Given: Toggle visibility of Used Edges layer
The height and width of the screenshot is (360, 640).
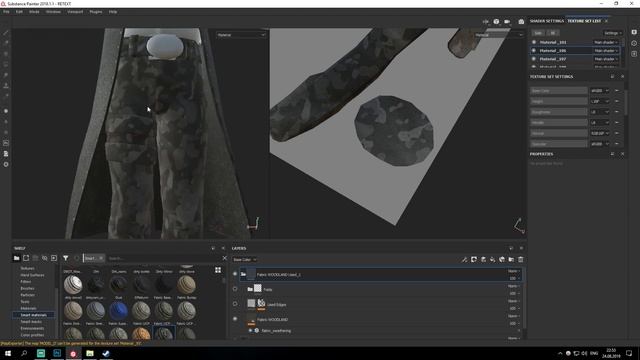Looking at the screenshot, I should pyautogui.click(x=235, y=304).
